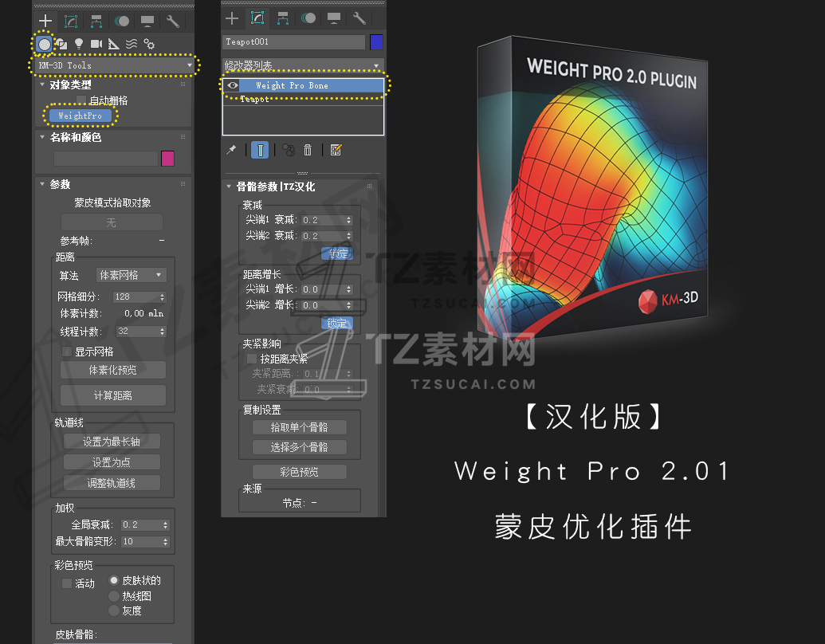Click the 设置为最长轴 button
This screenshot has height=644, width=825.
(112, 442)
